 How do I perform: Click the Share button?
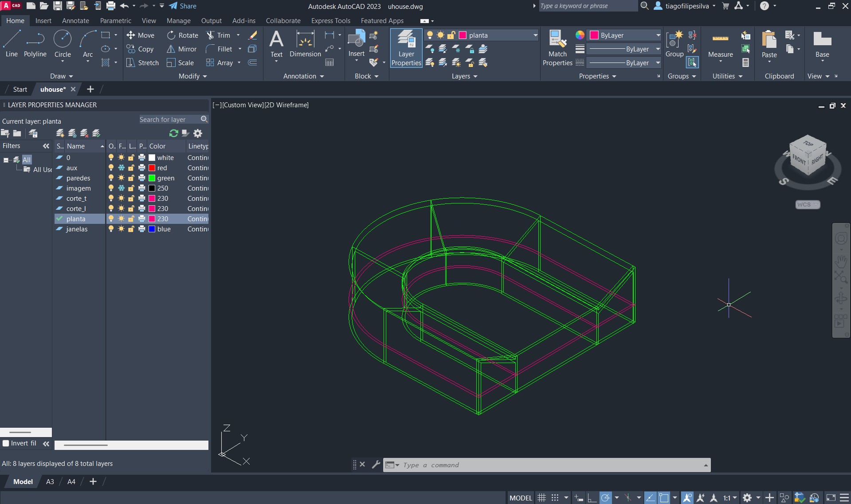183,6
